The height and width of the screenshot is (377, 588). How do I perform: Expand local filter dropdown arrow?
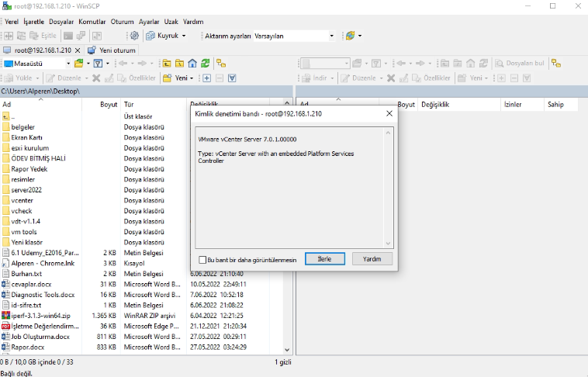pyautogui.click(x=108, y=64)
